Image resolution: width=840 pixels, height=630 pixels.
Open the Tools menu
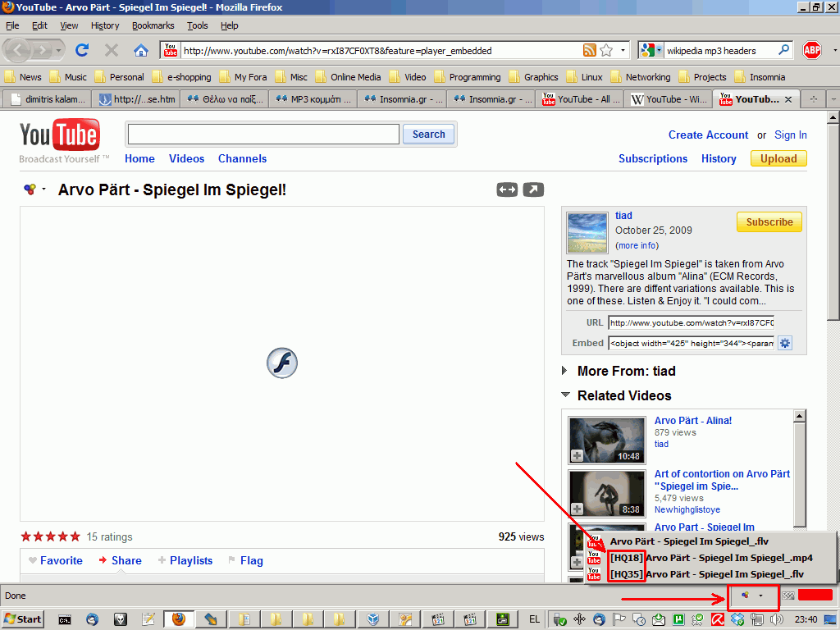[x=197, y=25]
